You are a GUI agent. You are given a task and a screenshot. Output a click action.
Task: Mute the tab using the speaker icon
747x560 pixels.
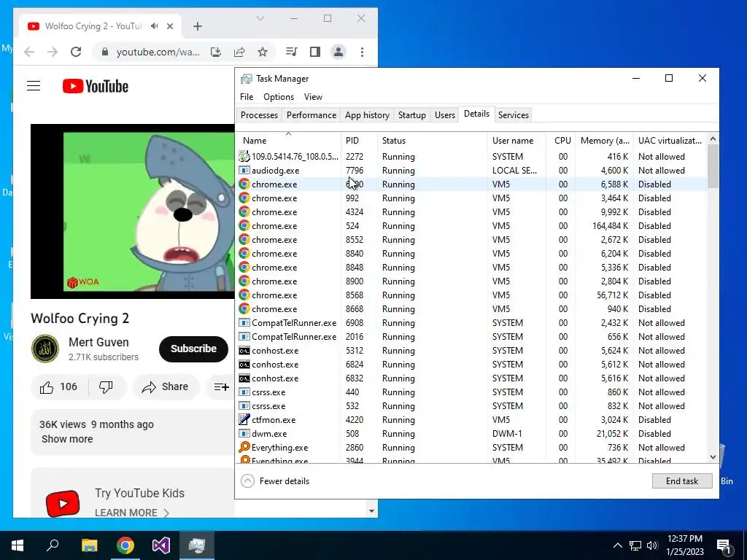click(x=154, y=26)
